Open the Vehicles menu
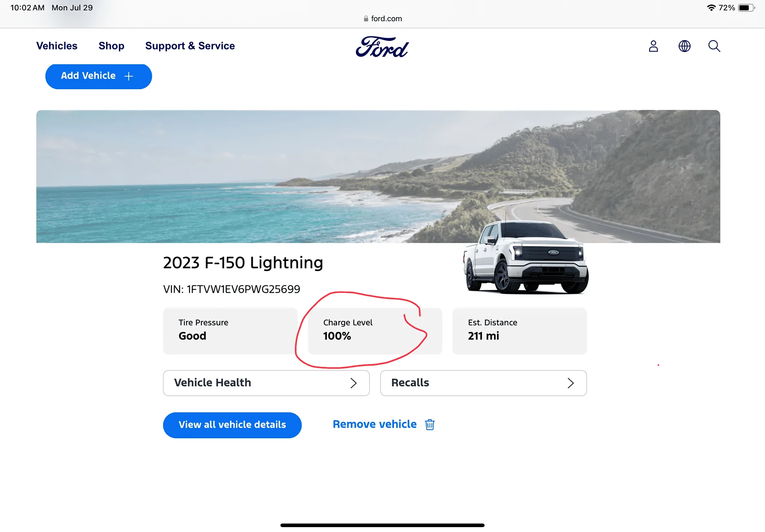The height and width of the screenshot is (532, 765). click(x=57, y=46)
